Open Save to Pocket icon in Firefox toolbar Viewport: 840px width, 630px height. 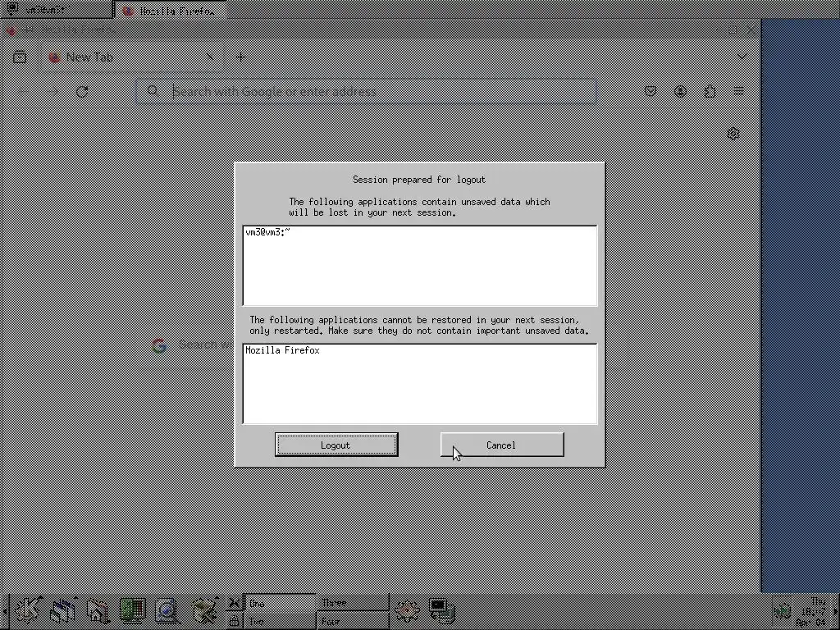click(x=651, y=91)
